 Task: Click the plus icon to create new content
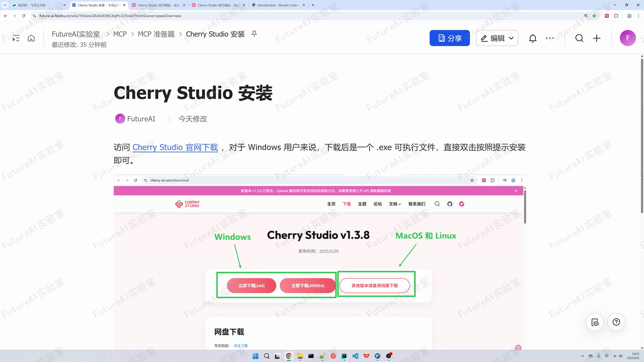[597, 38]
